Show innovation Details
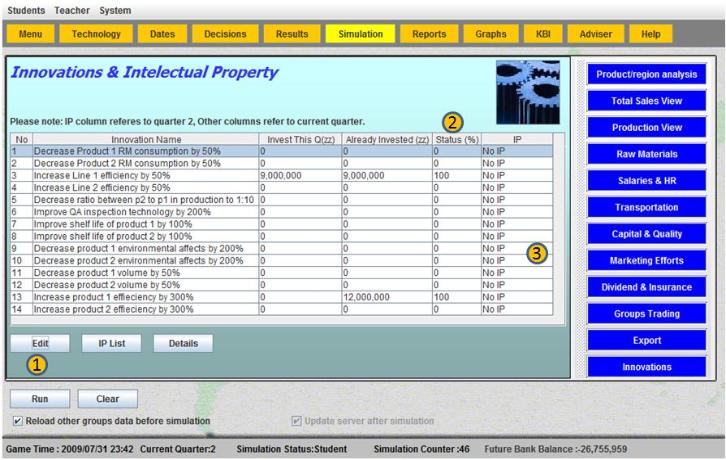Viewport: 726px width, 460px height. pyautogui.click(x=183, y=344)
